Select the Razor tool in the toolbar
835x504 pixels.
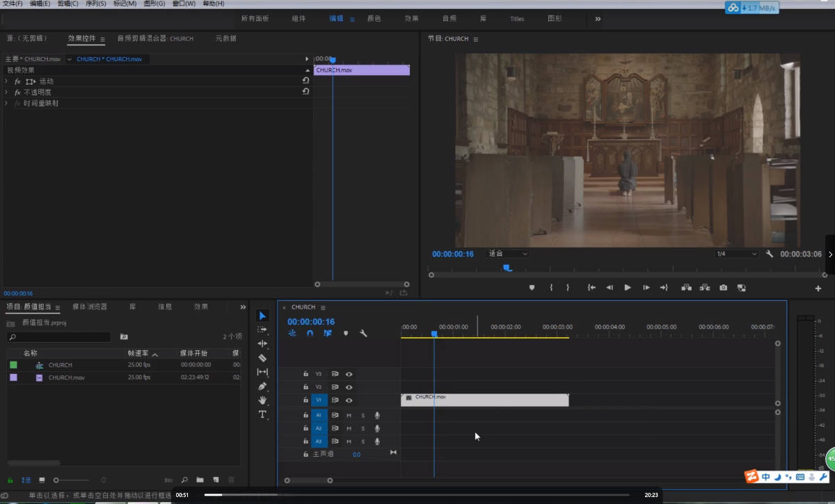262,358
